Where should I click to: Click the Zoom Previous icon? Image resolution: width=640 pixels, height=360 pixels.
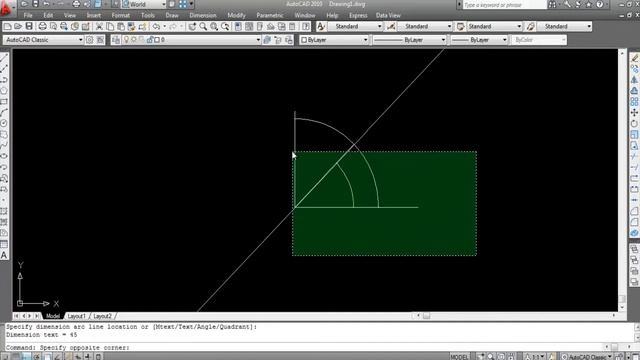click(225, 27)
